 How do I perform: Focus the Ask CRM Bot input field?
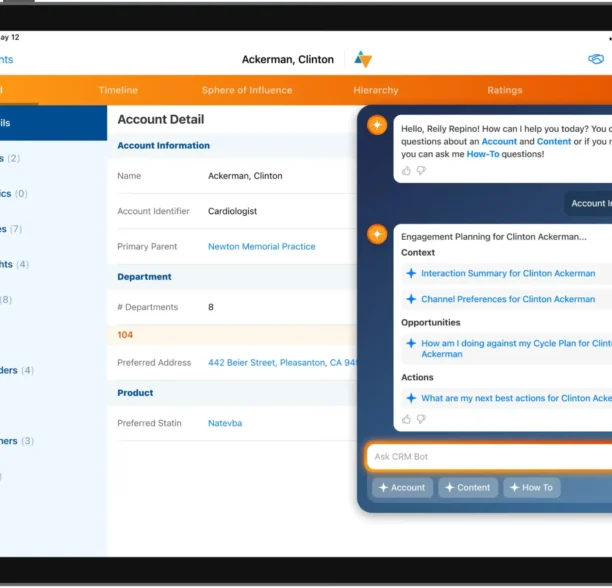pos(489,457)
